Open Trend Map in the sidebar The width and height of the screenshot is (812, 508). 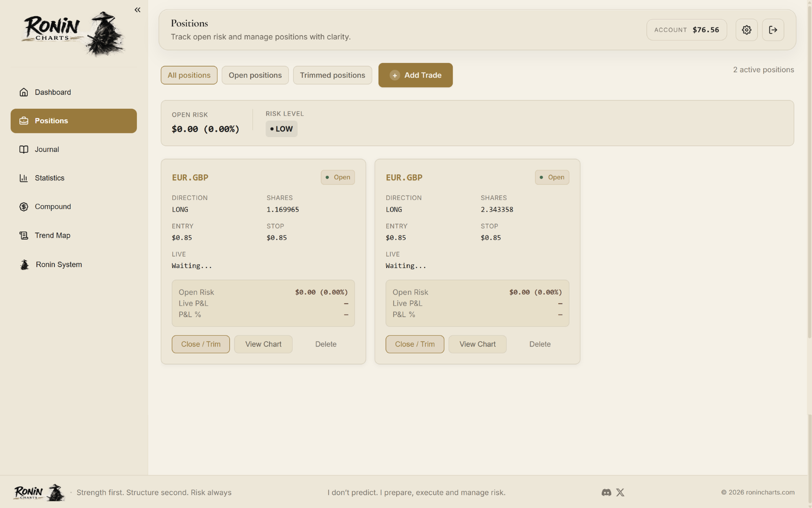coord(74,235)
